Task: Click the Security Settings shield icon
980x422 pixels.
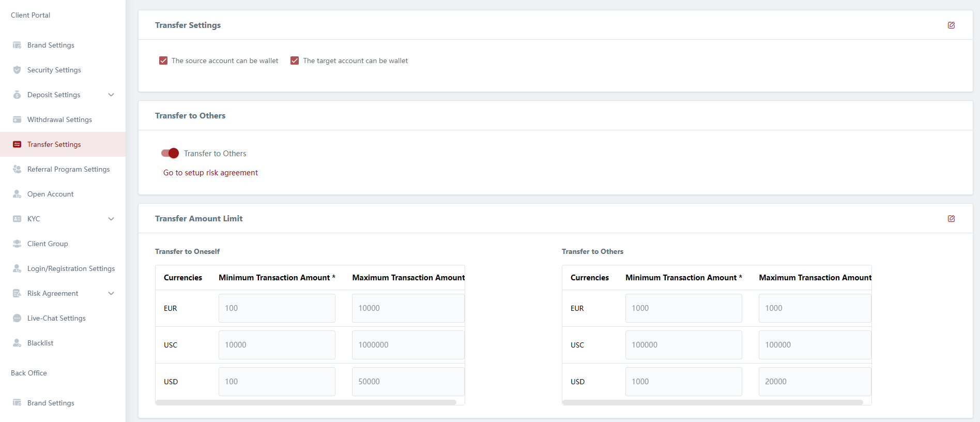Action: point(17,70)
